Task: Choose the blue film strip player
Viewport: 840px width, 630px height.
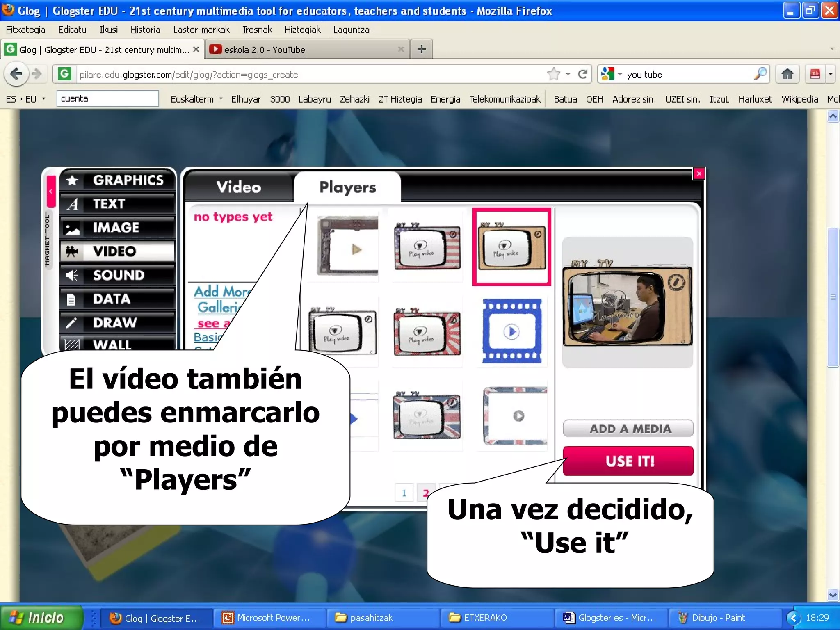Action: (x=512, y=331)
